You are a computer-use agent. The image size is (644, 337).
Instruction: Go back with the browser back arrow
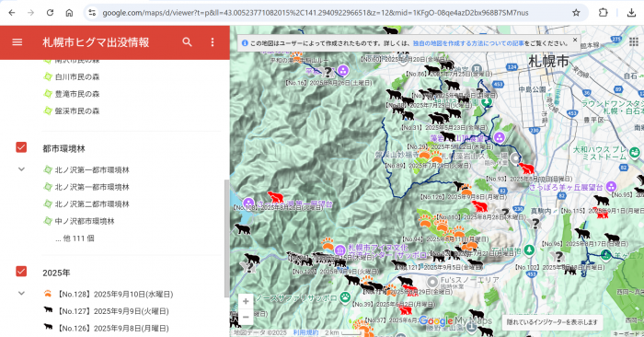[12, 13]
